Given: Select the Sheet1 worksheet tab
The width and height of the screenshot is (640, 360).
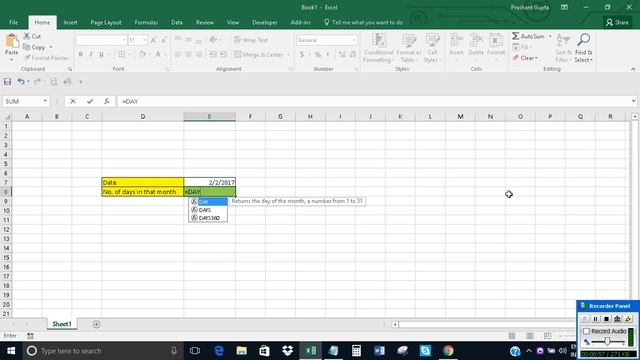Looking at the screenshot, I should [x=62, y=324].
